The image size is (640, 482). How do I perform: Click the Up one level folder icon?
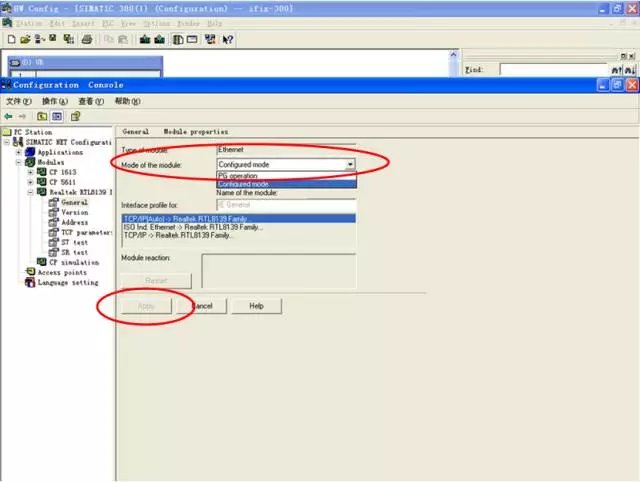click(43, 116)
